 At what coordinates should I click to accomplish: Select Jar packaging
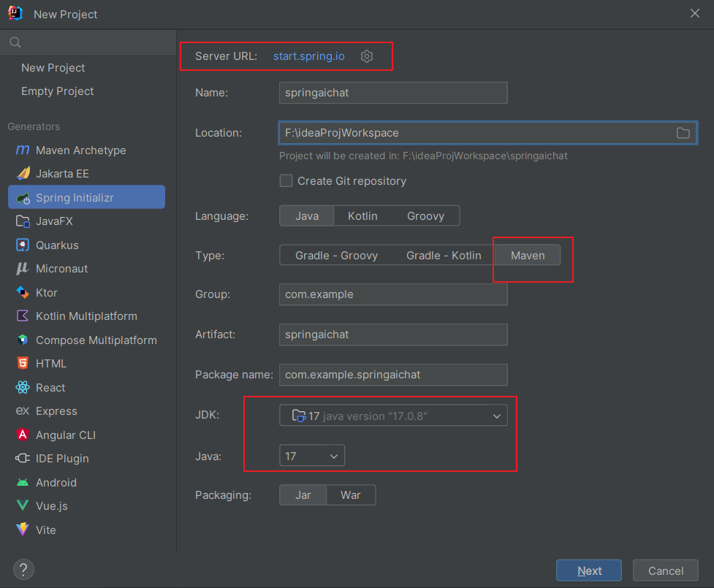(x=303, y=495)
